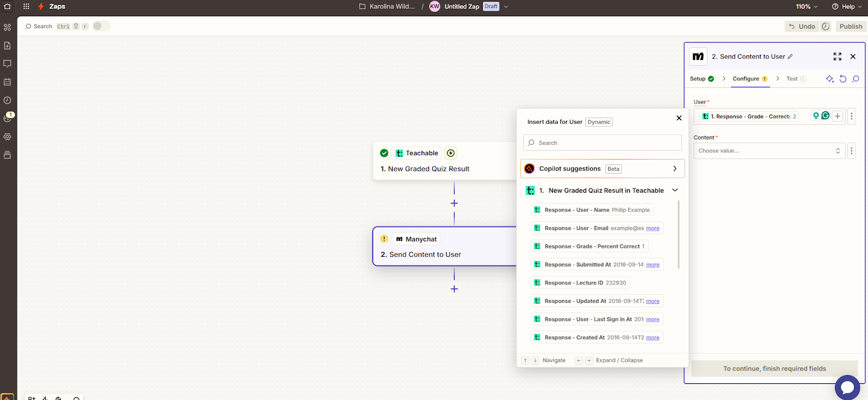Image resolution: width=868 pixels, height=400 pixels.
Task: Show more of the Created At value
Action: [653, 338]
